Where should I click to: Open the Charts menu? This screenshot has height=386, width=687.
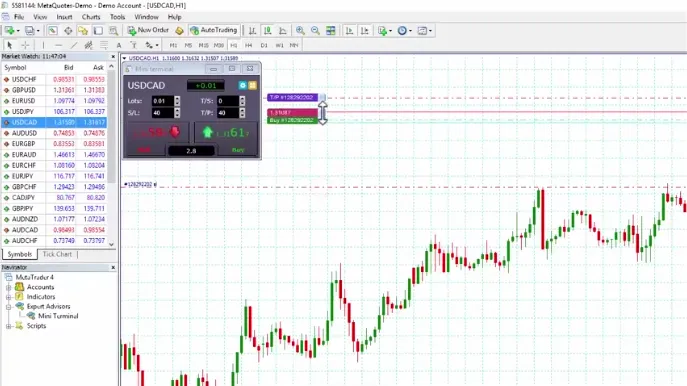91,17
